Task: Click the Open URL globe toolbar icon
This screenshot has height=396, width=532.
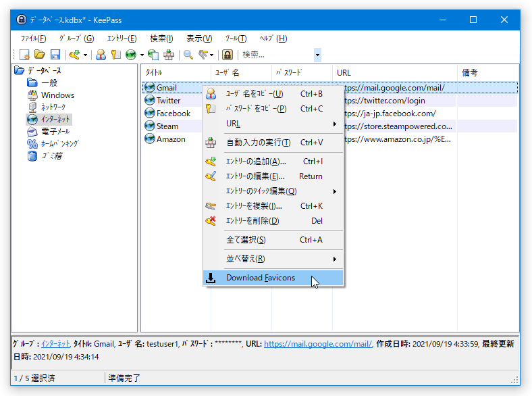Action: click(131, 55)
